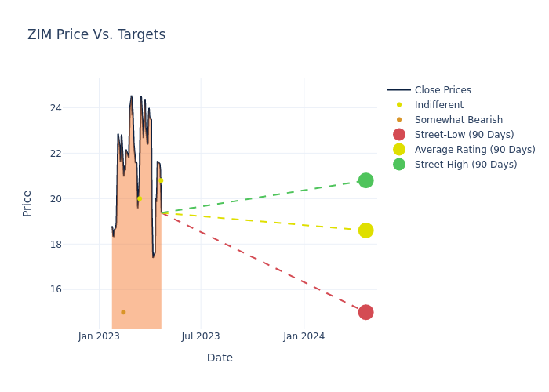Viewport: 549px width, 392px height.
Task: Click the red Street-Low marker on chart
Action: click(x=365, y=312)
